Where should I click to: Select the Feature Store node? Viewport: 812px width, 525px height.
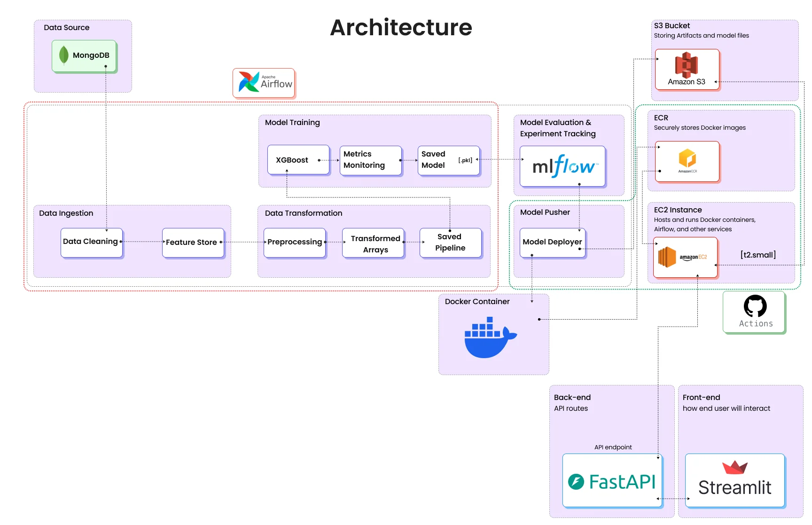click(x=193, y=243)
